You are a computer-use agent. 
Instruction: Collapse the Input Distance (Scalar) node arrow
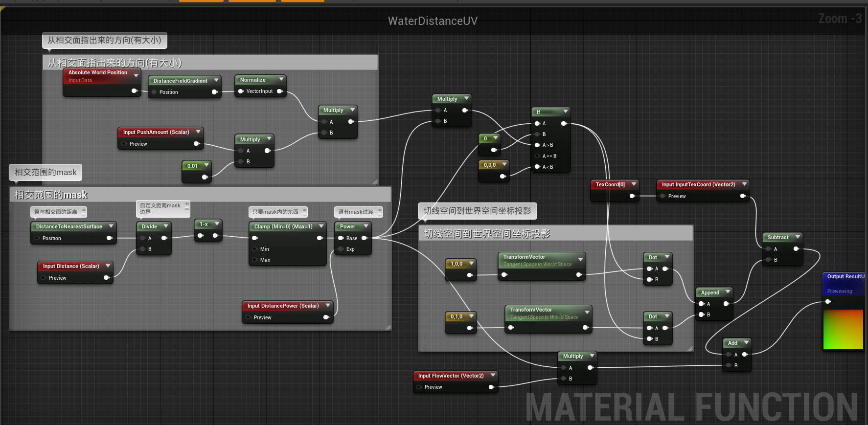[x=108, y=266]
